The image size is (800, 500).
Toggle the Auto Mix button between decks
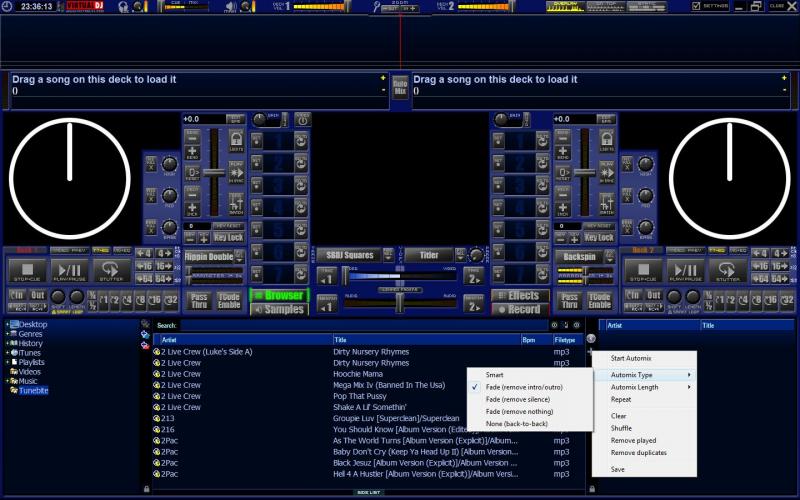[x=400, y=87]
